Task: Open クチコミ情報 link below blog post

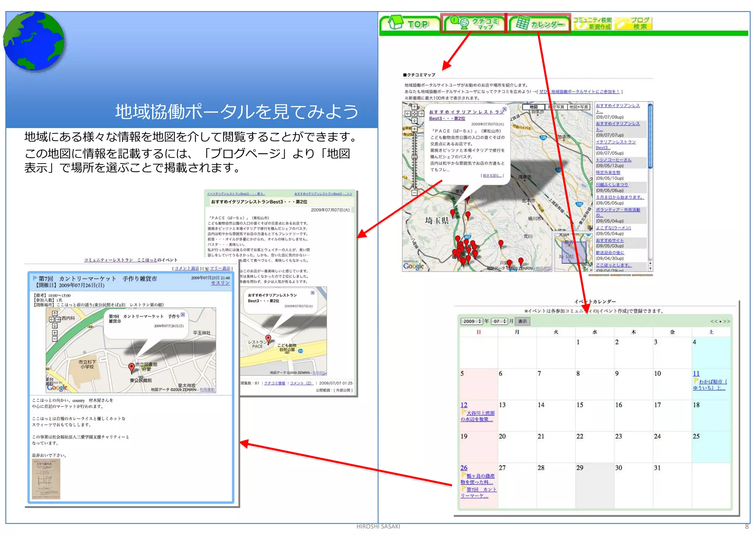Action: pos(275,383)
